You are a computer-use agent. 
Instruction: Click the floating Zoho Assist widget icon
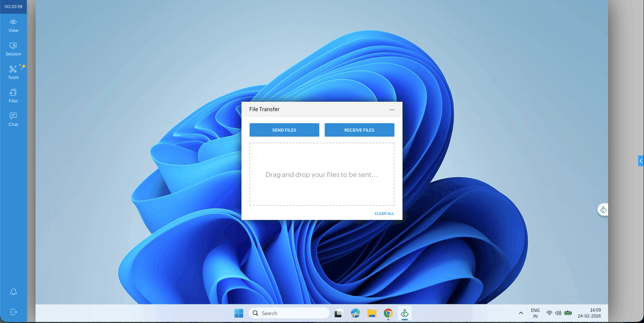tap(603, 210)
